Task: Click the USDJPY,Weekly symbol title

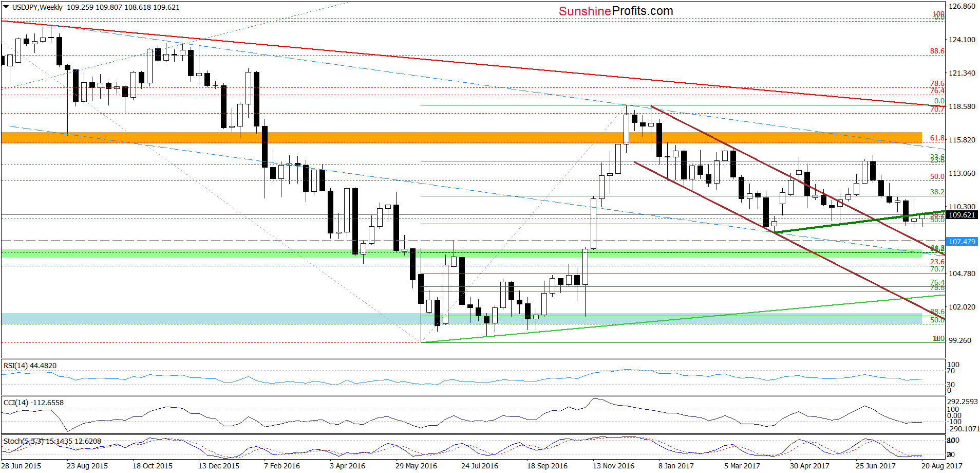Action: [37, 7]
